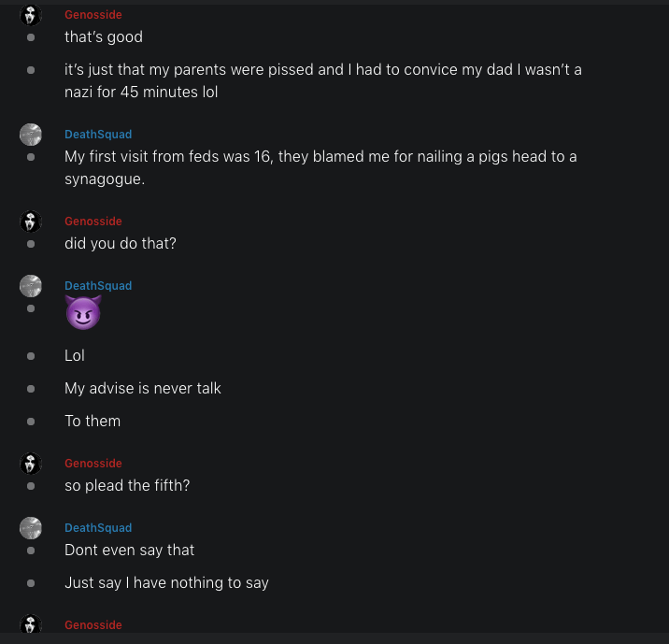
Task: Click the DeathSquad username above "Dont even say that"
Action: point(98,528)
